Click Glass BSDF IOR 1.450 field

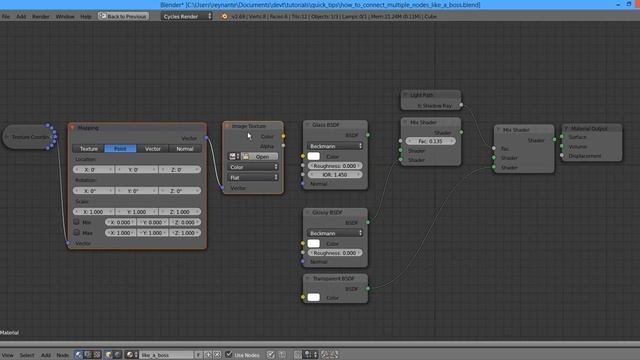tap(335, 174)
